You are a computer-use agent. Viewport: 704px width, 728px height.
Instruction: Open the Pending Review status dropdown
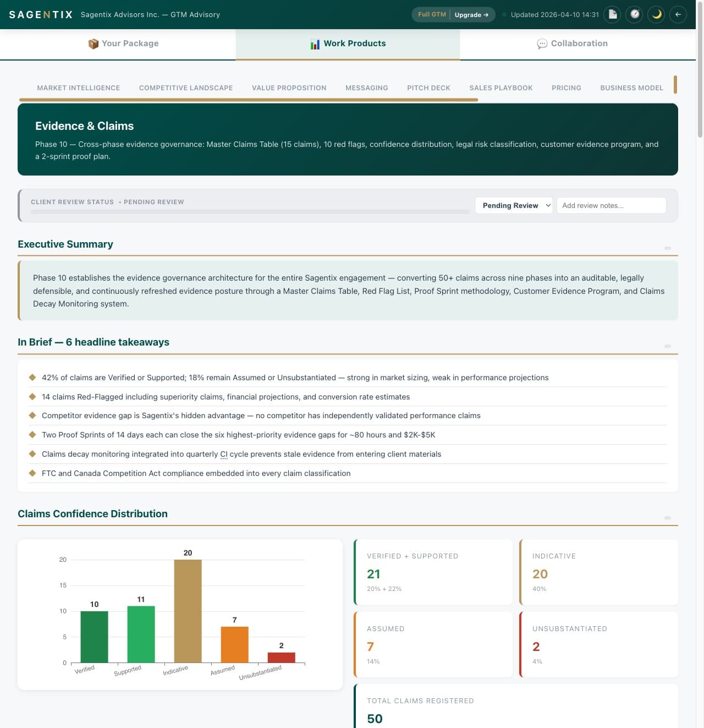514,205
